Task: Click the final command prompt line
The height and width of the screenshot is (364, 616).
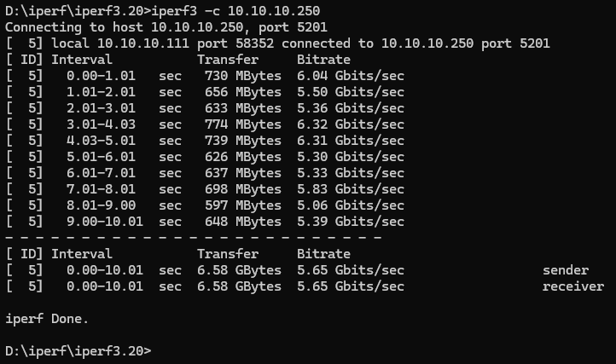Action: (x=78, y=350)
